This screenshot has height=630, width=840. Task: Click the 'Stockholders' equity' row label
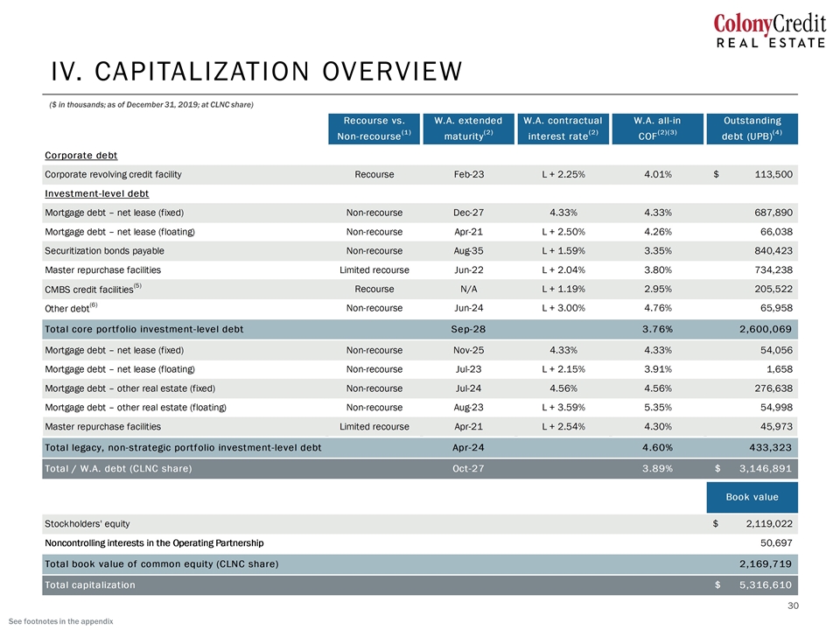click(87, 524)
